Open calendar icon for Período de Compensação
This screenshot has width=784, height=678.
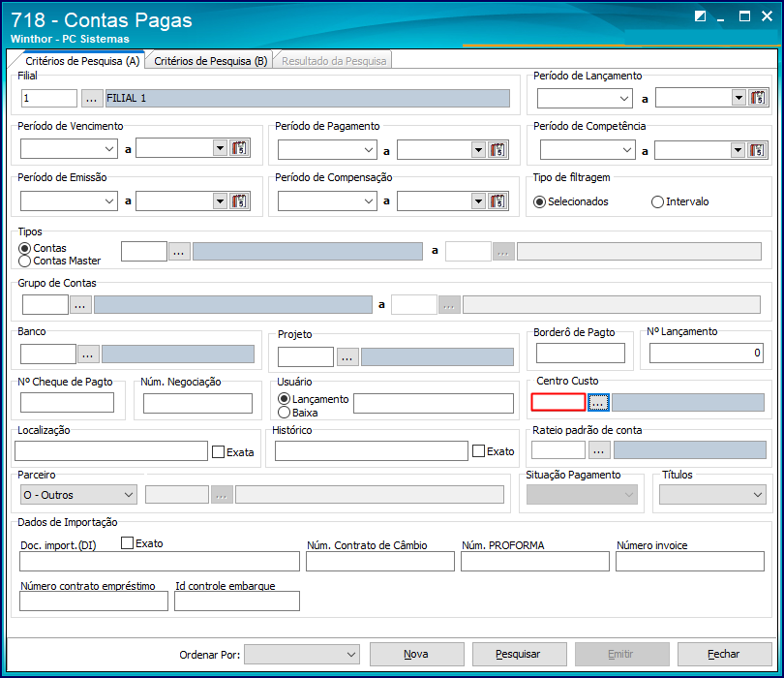point(498,200)
